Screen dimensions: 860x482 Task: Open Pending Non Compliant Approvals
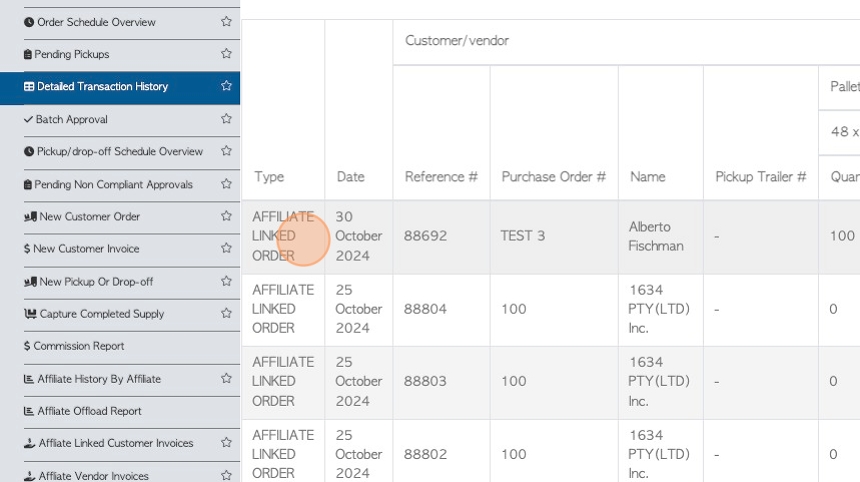click(114, 185)
